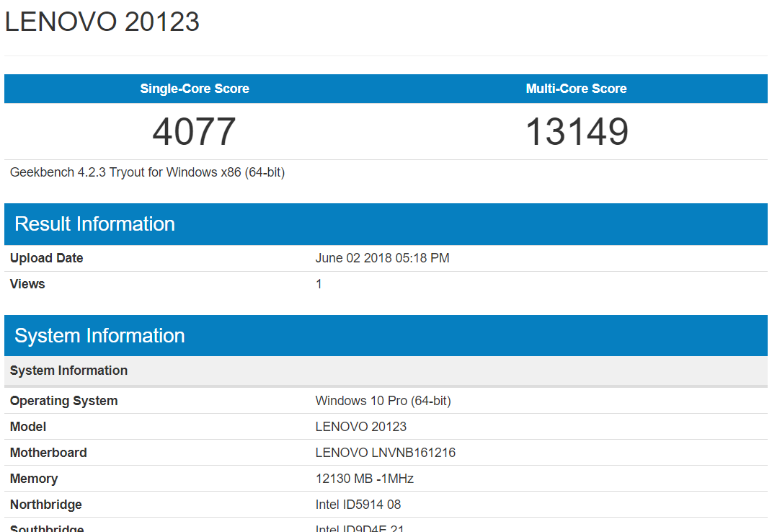Select the Intel ID5914 08 northbridge value

coord(358,505)
